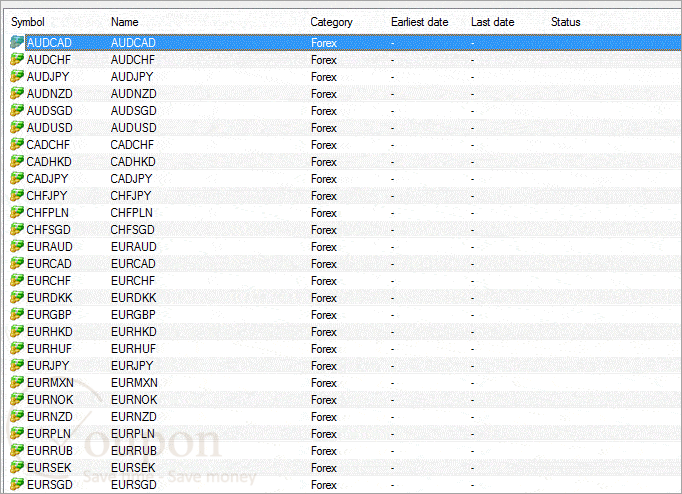The width and height of the screenshot is (682, 494).
Task: Sort by the Earliest date column header
Action: (420, 22)
